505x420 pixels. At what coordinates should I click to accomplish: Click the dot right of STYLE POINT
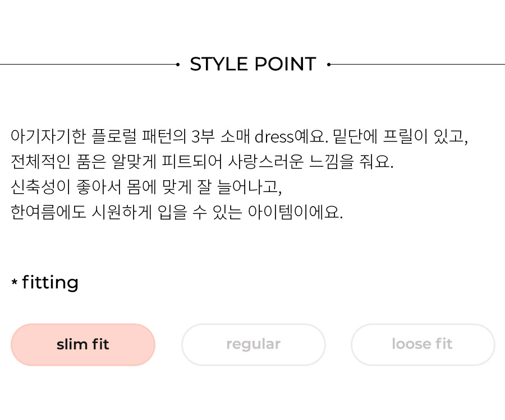pos(329,65)
